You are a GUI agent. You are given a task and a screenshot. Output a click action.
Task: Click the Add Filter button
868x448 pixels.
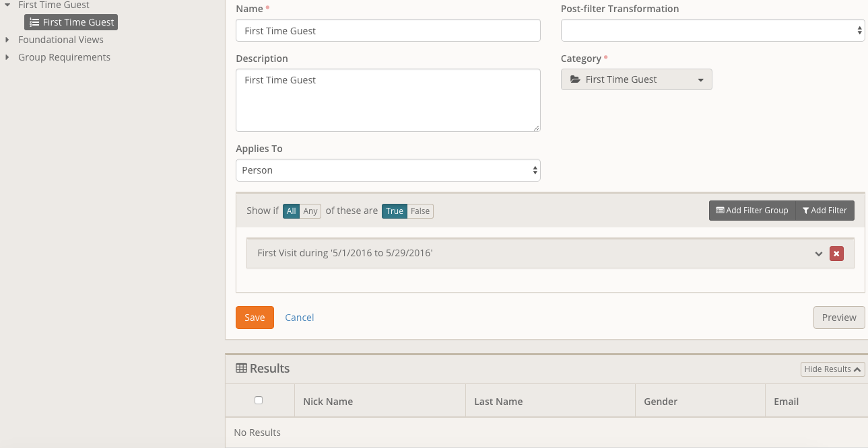pos(825,211)
